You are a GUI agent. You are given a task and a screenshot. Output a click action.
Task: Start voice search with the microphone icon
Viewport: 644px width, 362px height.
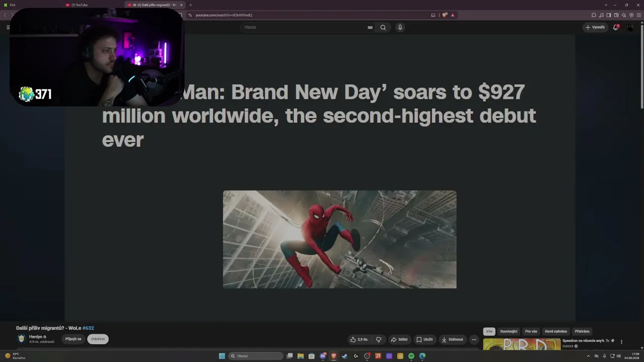pos(400,28)
